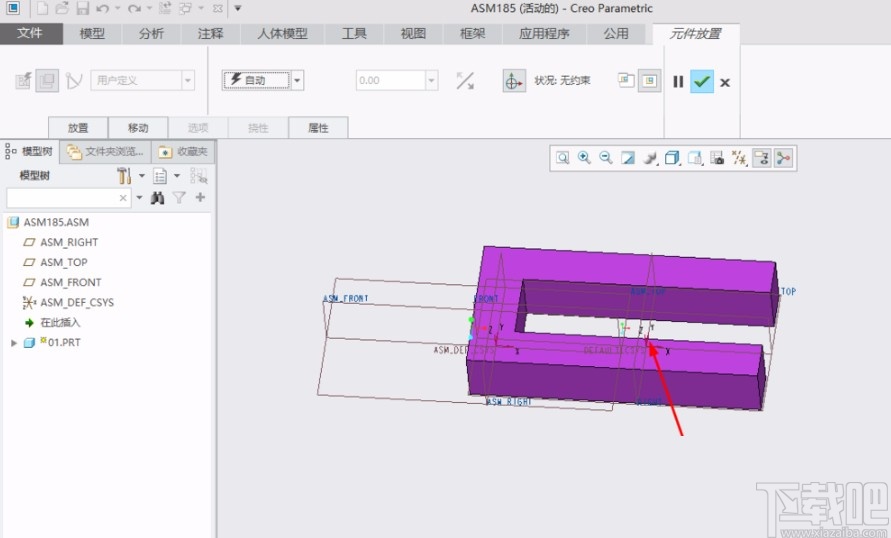Switch to the 注释 ribbon tab
The width and height of the screenshot is (891, 538).
coord(210,34)
